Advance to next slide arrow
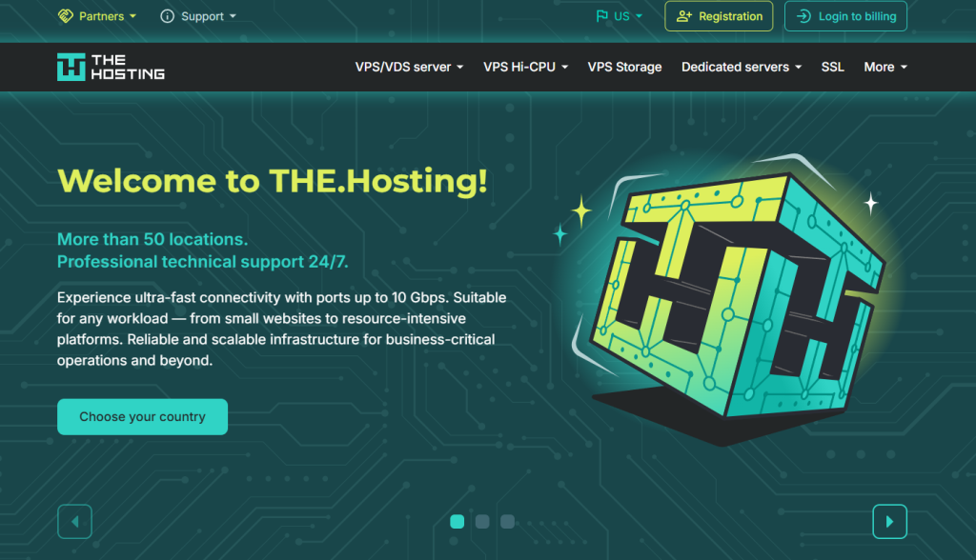 pyautogui.click(x=889, y=521)
